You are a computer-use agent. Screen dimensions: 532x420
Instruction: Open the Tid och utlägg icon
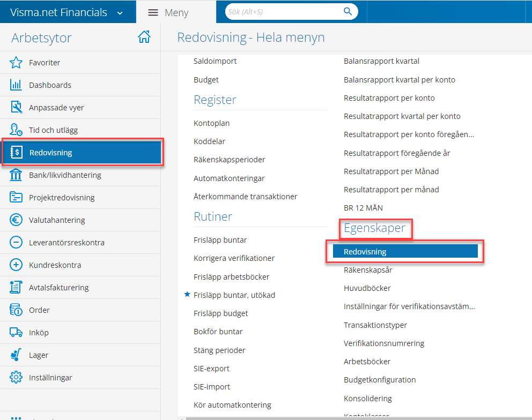16,130
